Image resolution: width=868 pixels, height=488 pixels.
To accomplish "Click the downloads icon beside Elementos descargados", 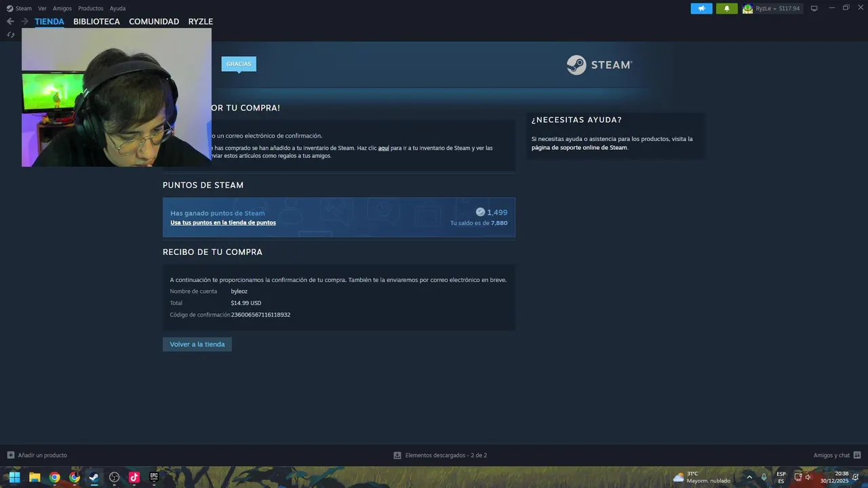I will 397,455.
